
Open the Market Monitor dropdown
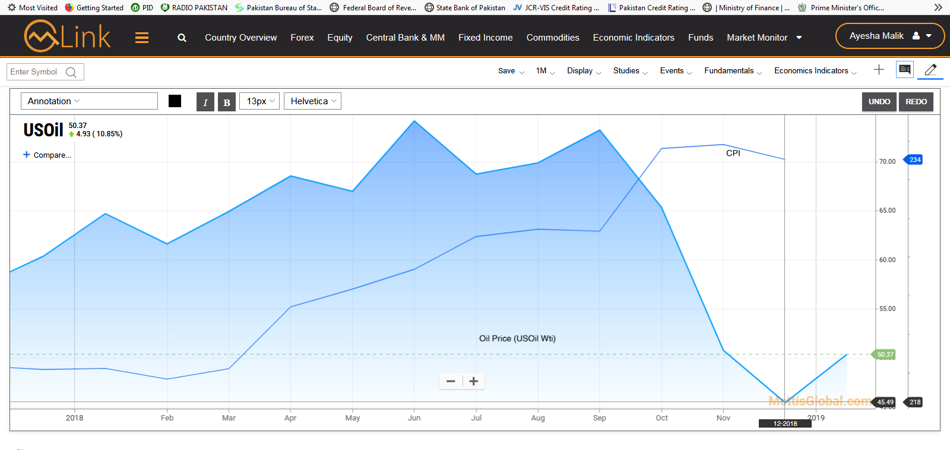point(765,38)
